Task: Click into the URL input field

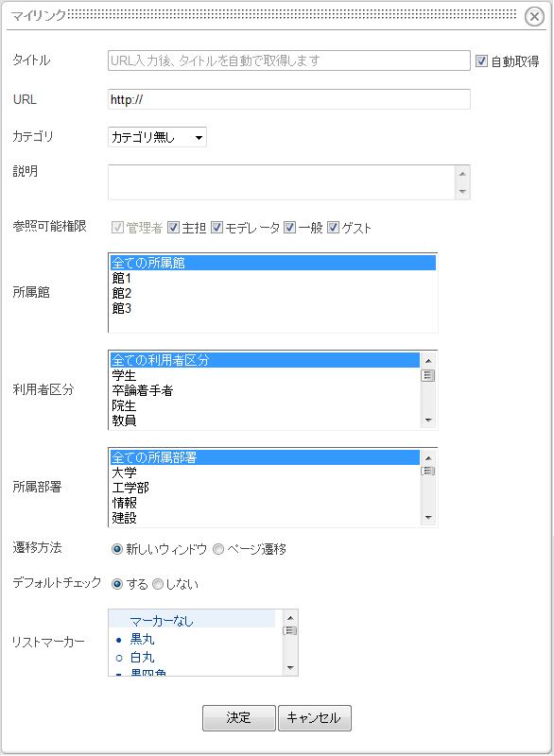Action: [x=288, y=99]
